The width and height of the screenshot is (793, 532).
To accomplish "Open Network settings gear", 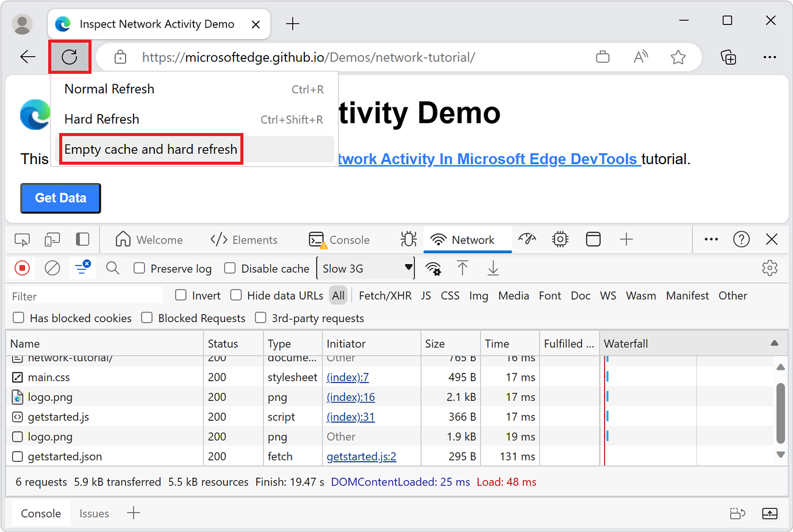I will pyautogui.click(x=770, y=268).
